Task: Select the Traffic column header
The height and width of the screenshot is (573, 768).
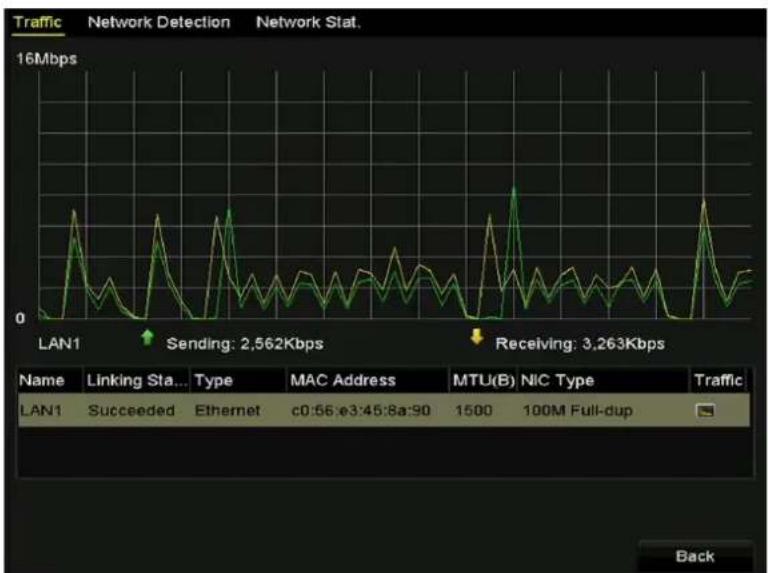Action: (719, 381)
